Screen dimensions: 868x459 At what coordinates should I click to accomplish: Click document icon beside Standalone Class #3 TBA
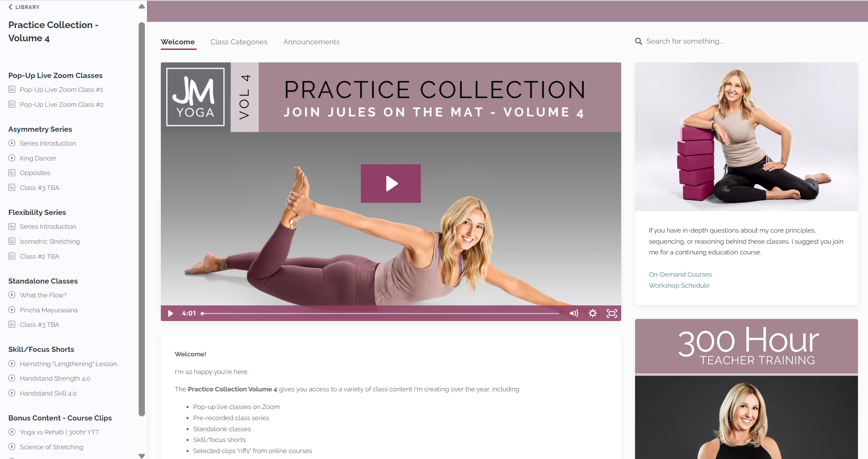[x=12, y=324]
